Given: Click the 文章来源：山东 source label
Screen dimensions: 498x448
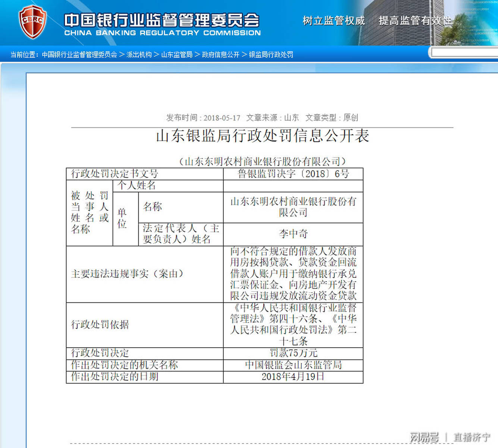Looking at the screenshot, I should pos(272,118).
